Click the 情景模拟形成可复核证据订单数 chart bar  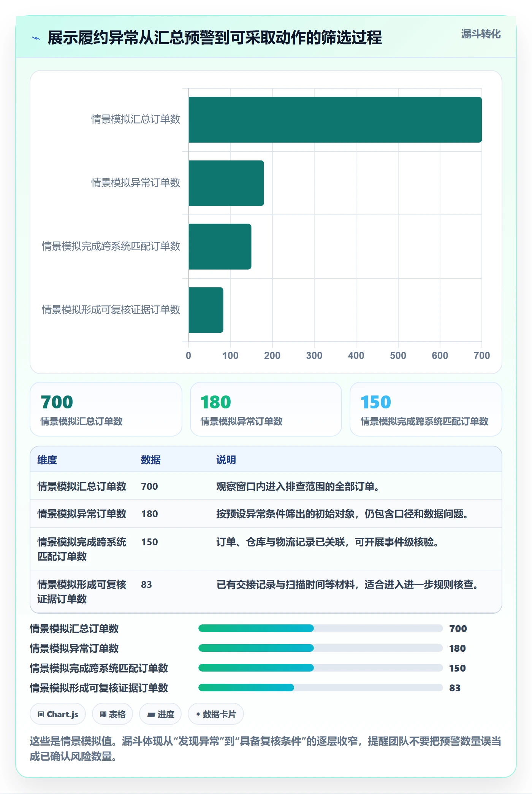(x=206, y=310)
